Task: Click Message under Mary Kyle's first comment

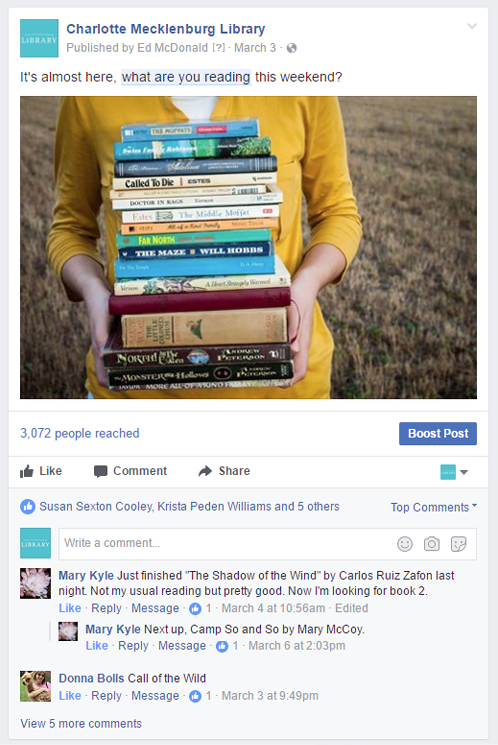Action: (x=155, y=608)
